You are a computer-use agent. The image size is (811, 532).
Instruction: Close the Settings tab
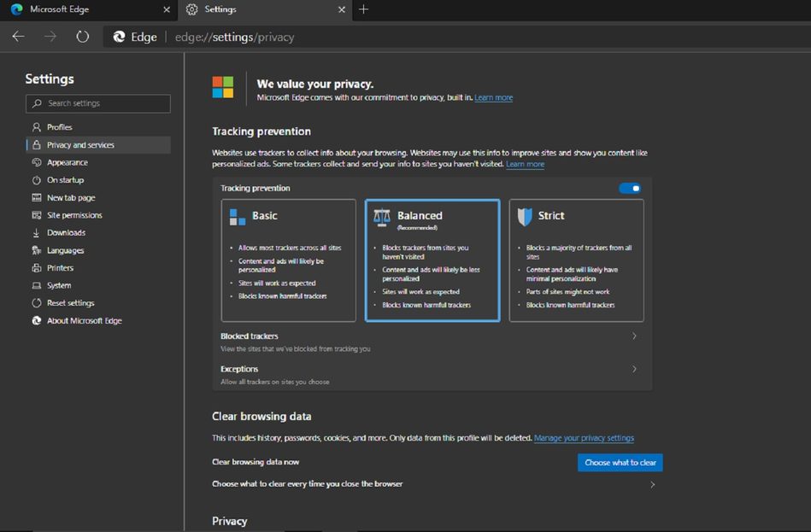point(341,9)
